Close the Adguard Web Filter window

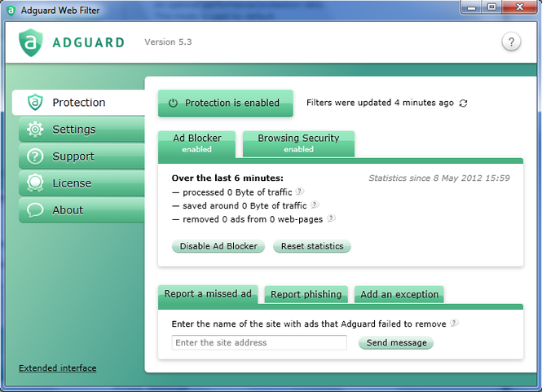(x=520, y=7)
